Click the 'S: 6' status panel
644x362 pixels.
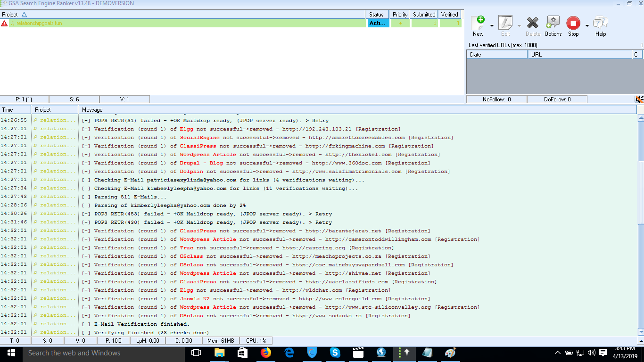[x=74, y=99]
